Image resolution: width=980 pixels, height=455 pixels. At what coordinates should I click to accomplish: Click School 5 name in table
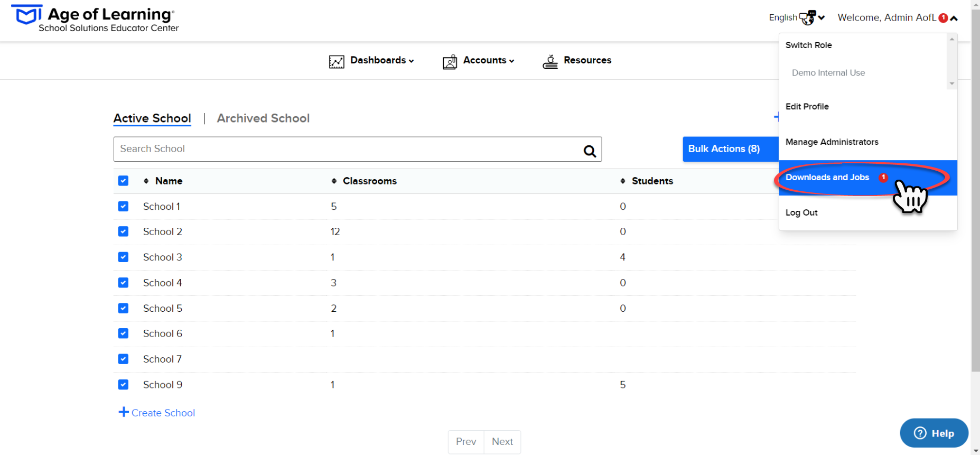[163, 309]
